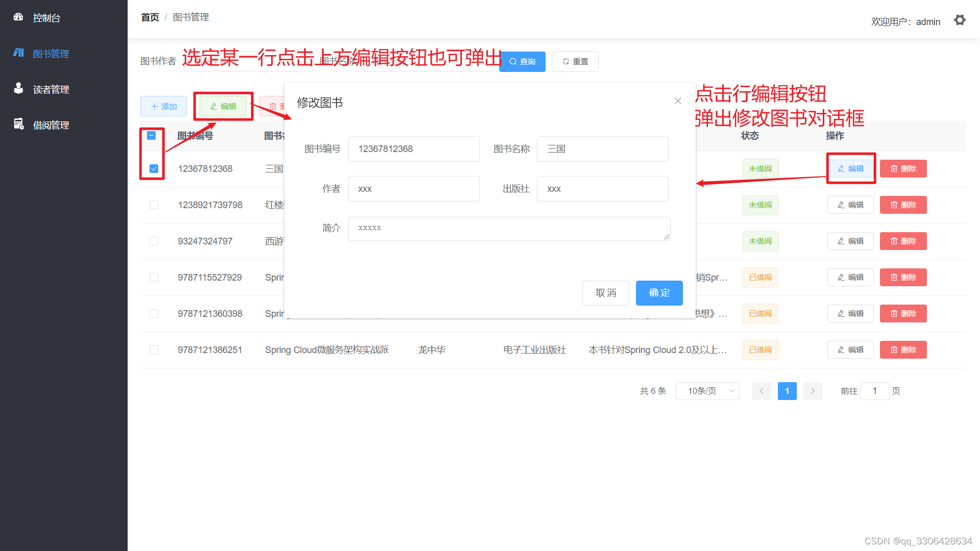Viewport: 980px width, 551px height.
Task: Check the row 93247324797 checkbox
Action: point(154,241)
